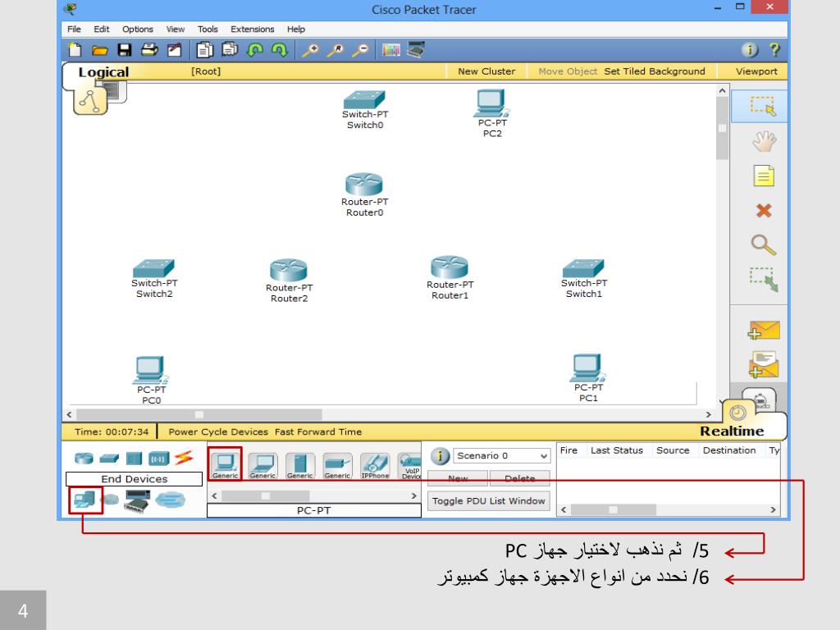The image size is (840, 630).
Task: Pick the Generic Laptop device
Action: [262, 466]
